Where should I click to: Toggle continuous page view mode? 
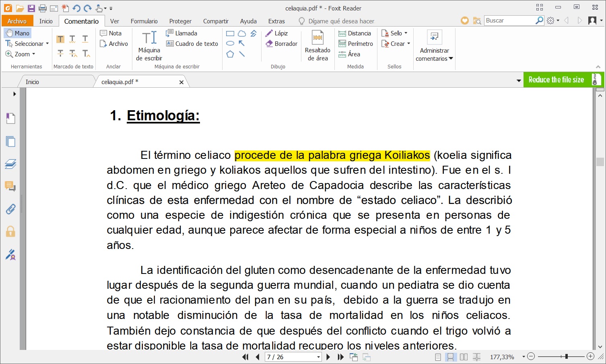tap(451, 357)
